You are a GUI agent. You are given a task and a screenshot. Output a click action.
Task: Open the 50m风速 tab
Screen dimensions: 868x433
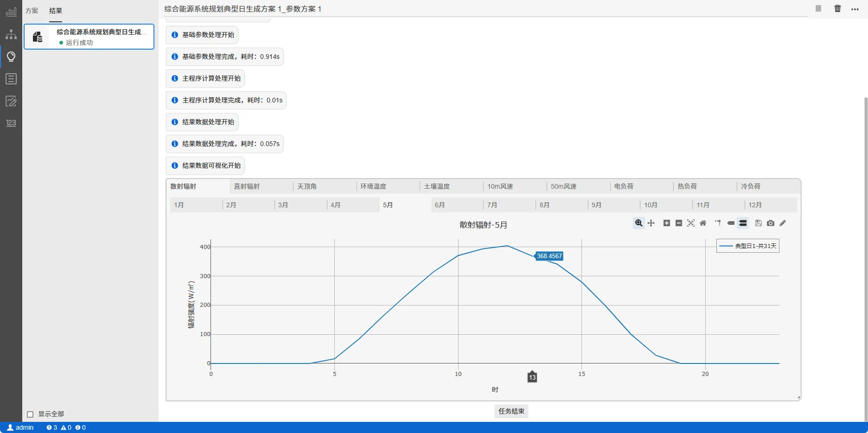tap(579, 186)
